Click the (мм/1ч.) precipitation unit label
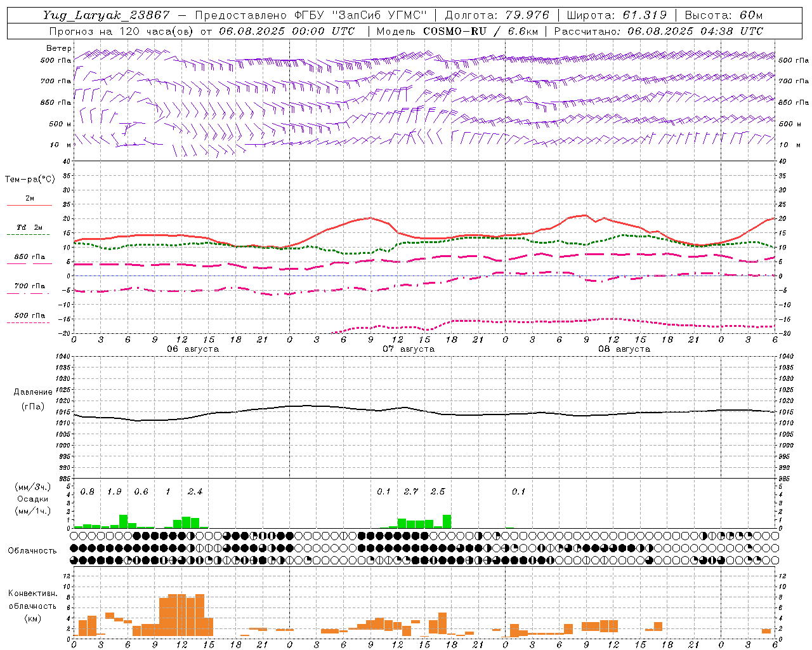 click(33, 510)
